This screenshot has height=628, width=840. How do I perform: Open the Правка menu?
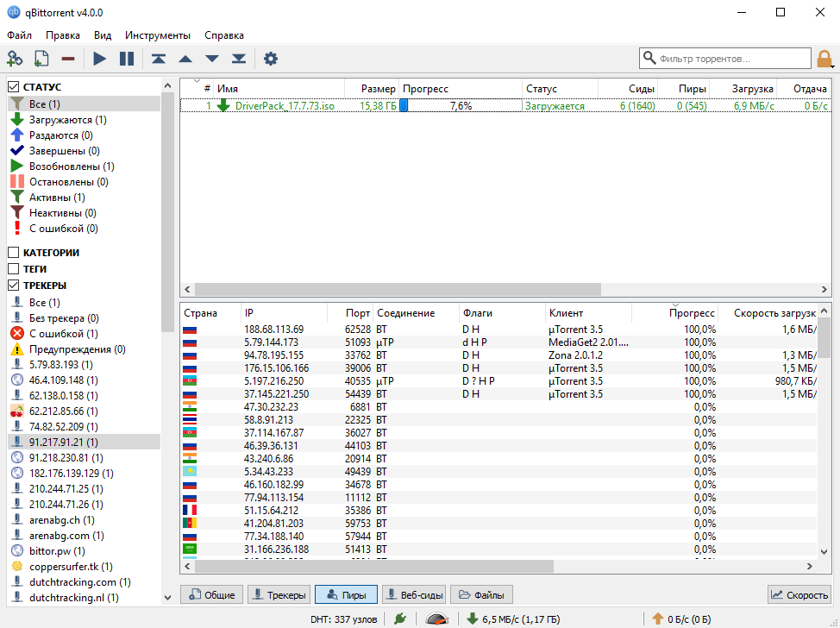click(x=63, y=35)
